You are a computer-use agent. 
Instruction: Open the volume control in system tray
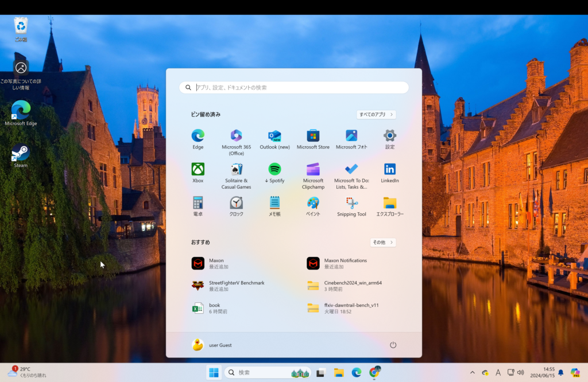(x=521, y=373)
